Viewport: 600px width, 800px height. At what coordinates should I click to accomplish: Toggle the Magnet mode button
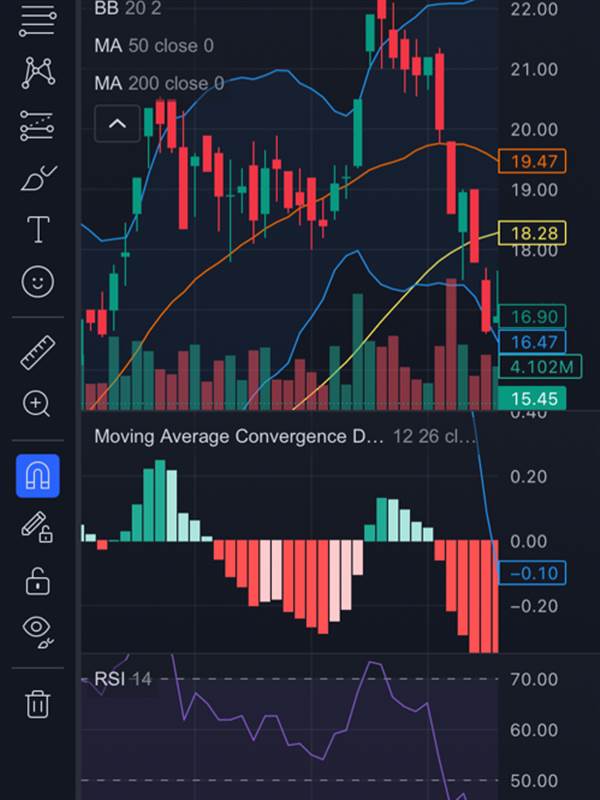(x=38, y=476)
